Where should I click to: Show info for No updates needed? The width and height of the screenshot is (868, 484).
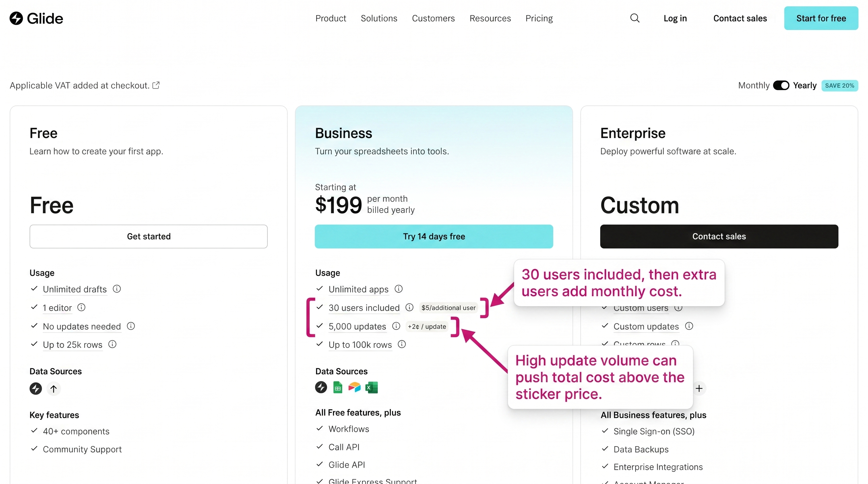[x=131, y=326]
